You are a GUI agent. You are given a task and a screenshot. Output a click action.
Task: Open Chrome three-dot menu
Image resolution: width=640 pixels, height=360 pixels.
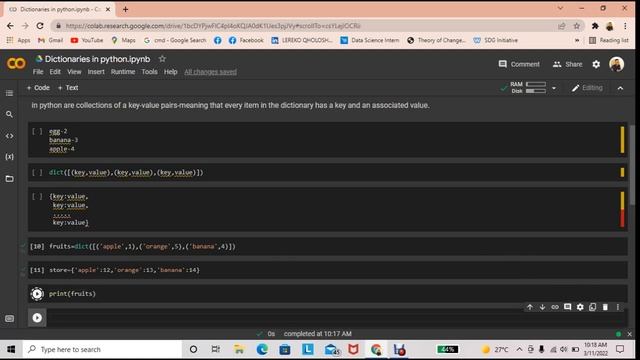[x=625, y=26]
